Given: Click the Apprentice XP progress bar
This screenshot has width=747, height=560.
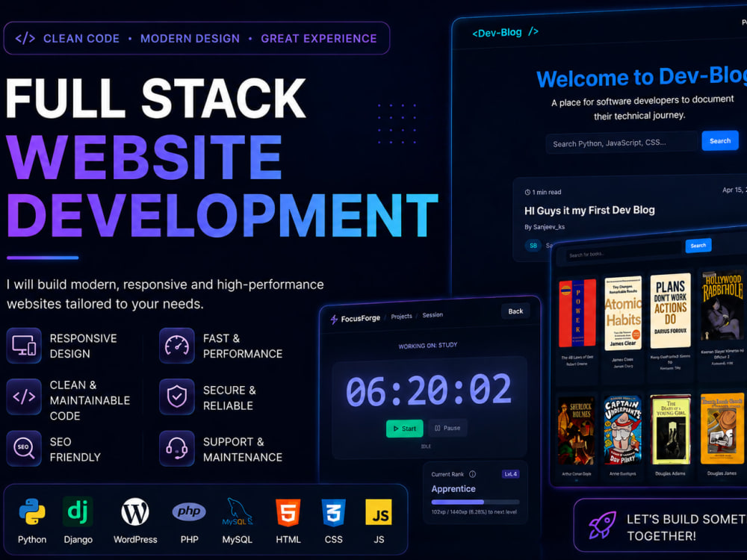Looking at the screenshot, I should click(x=475, y=502).
